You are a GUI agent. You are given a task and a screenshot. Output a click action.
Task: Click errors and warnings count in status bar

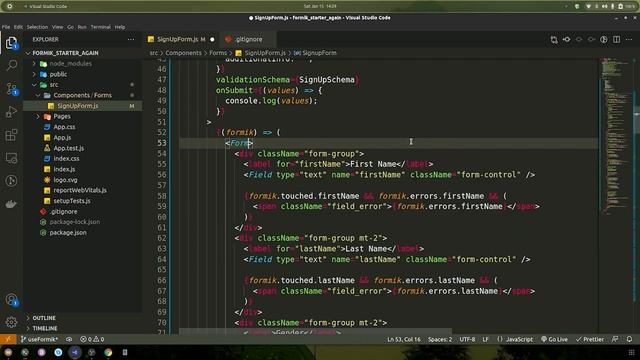[x=92, y=339]
